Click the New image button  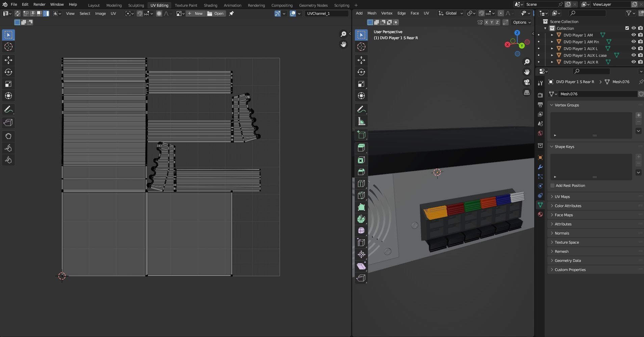click(x=196, y=14)
